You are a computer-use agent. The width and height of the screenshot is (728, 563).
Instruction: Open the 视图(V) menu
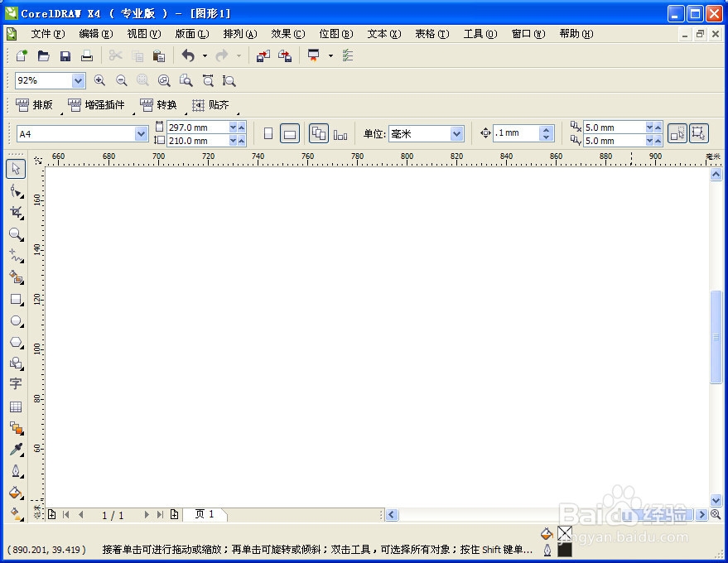pyautogui.click(x=144, y=34)
